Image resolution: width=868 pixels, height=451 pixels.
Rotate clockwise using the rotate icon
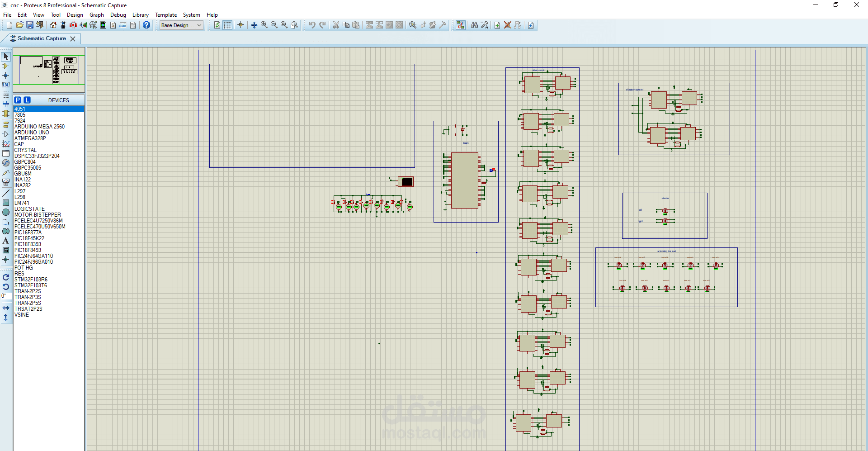[x=6, y=277]
